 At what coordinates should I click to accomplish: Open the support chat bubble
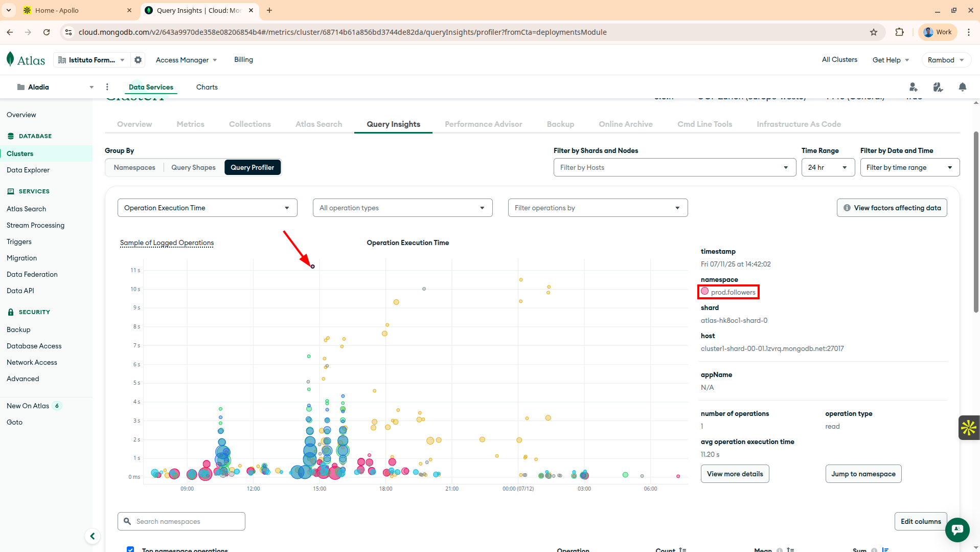click(x=958, y=529)
